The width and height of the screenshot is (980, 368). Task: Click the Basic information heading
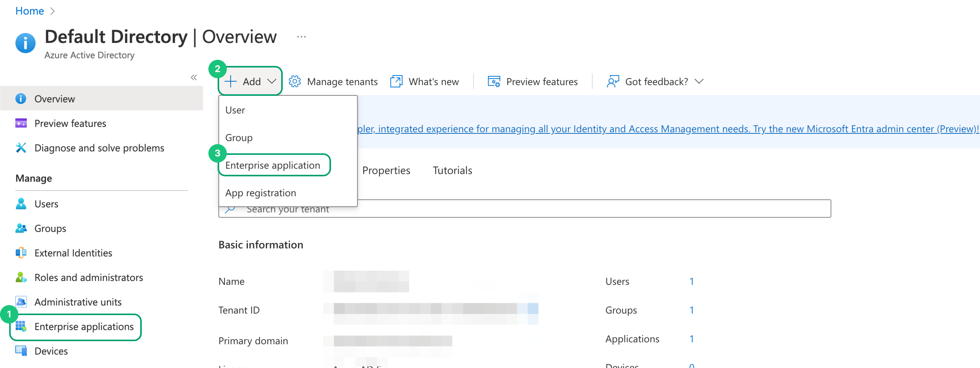click(x=261, y=244)
